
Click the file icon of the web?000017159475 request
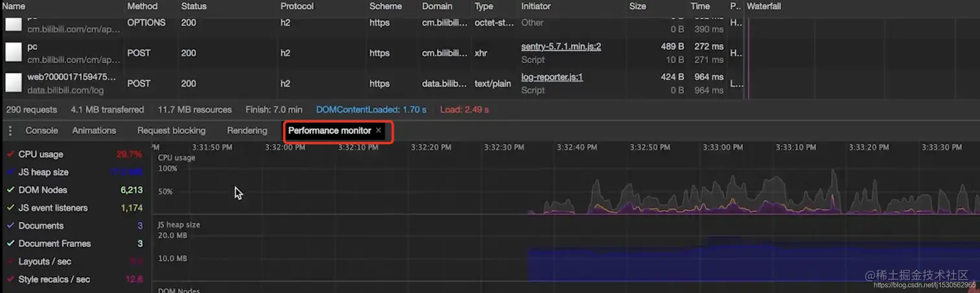click(14, 83)
